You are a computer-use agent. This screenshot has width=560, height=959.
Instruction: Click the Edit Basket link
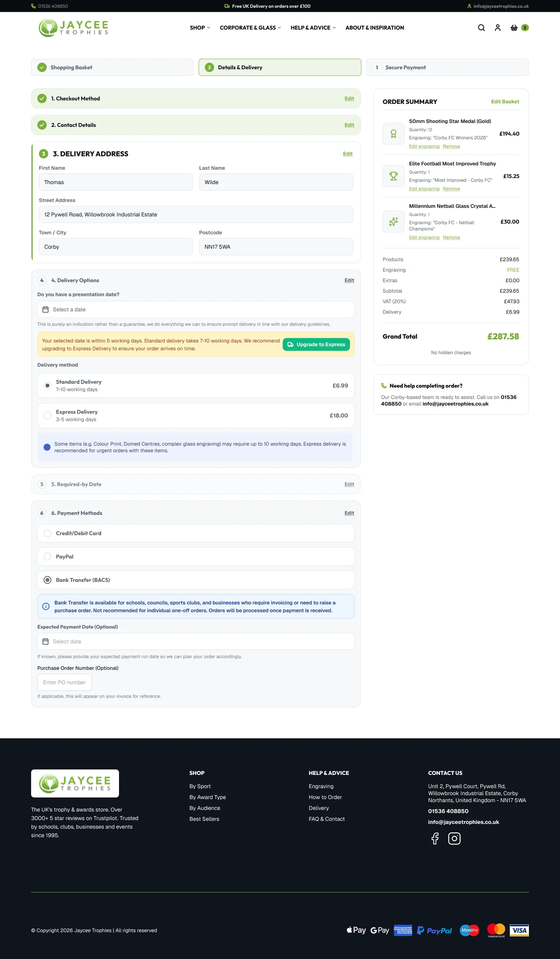pyautogui.click(x=505, y=102)
